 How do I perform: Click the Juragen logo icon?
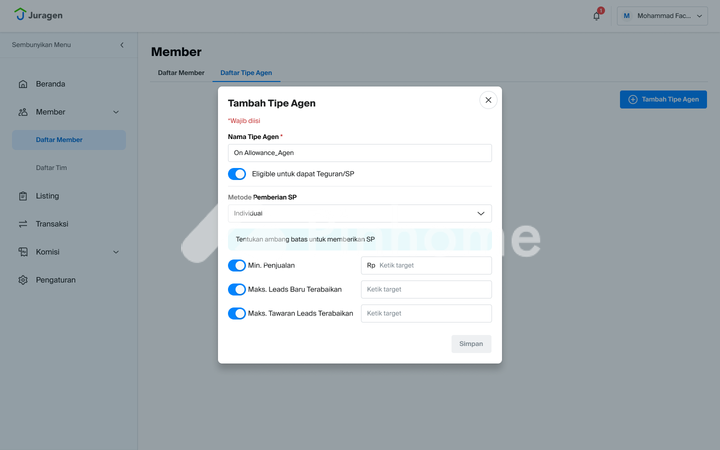(x=20, y=15)
